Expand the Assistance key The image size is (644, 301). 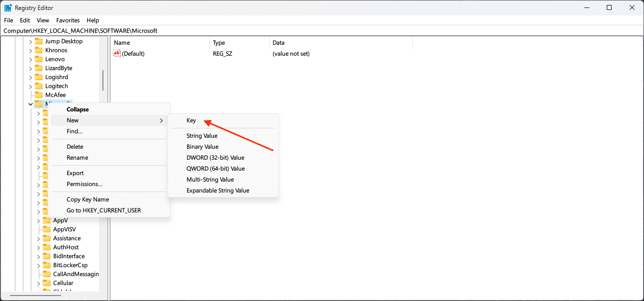click(38, 238)
